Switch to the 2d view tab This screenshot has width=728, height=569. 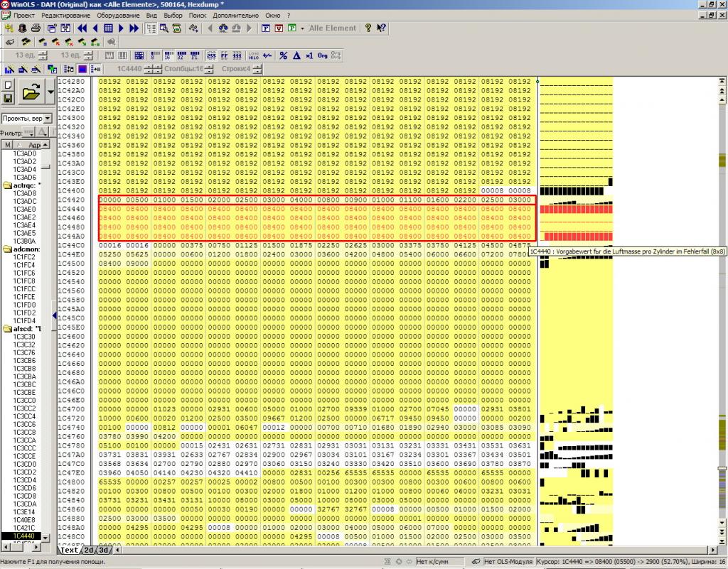coord(89,550)
